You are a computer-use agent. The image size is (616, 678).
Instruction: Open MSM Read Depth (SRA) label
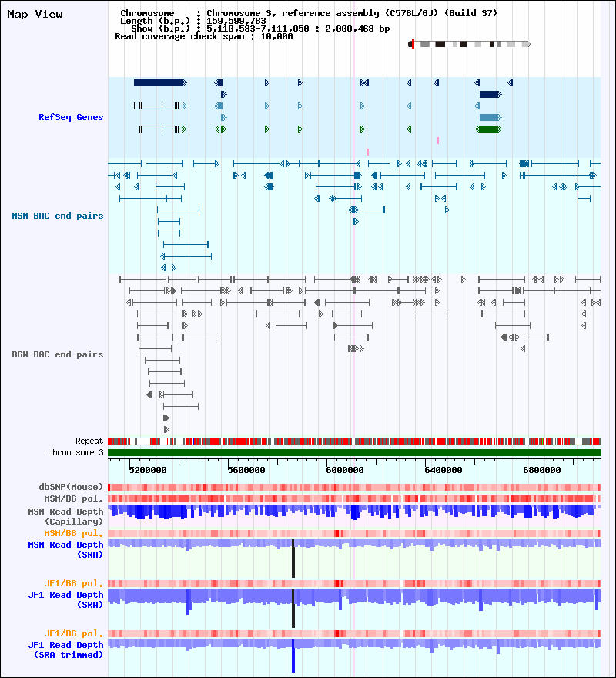(x=65, y=549)
